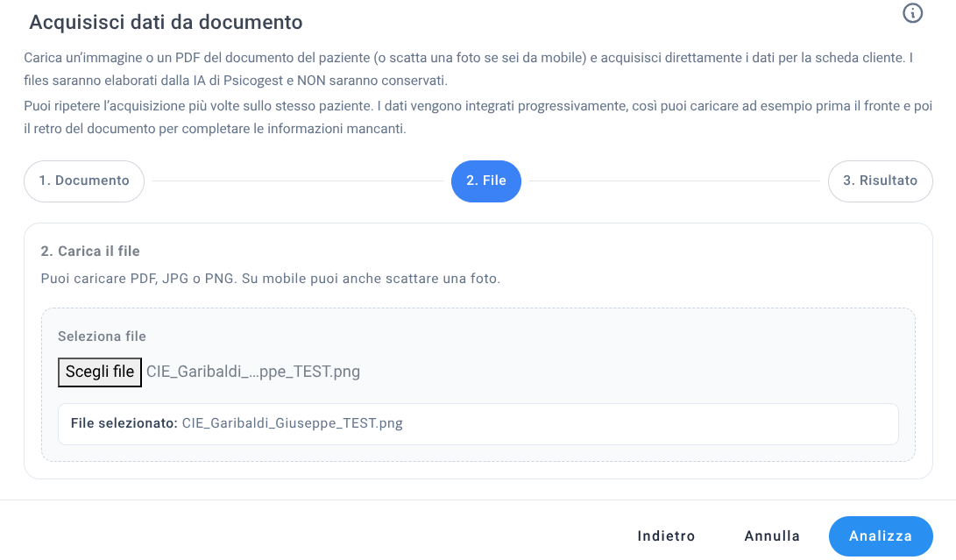Open the info icon at top right
956x560 pixels.
point(912,13)
